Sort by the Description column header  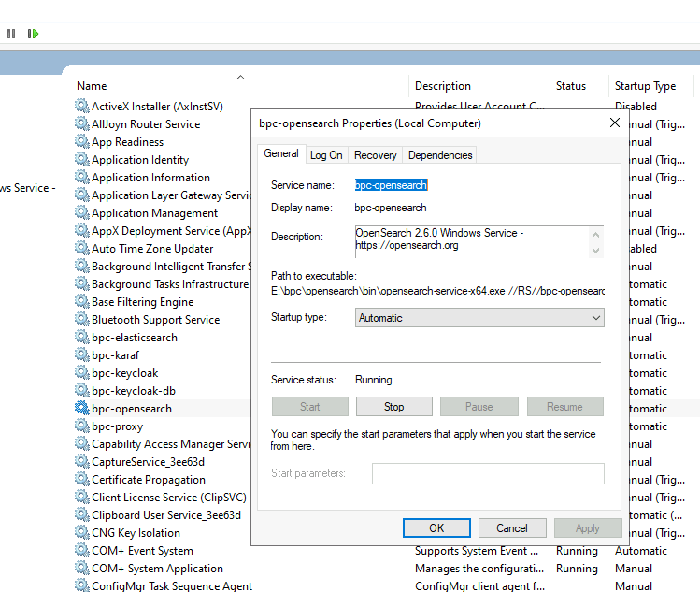coord(479,85)
